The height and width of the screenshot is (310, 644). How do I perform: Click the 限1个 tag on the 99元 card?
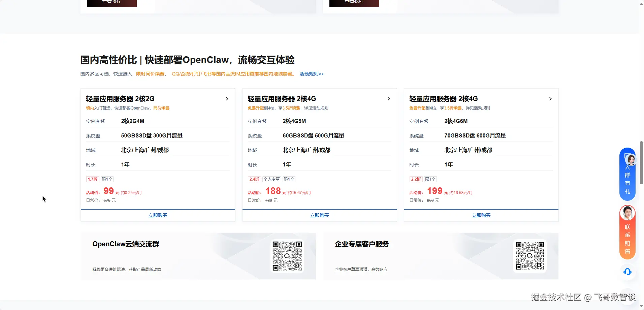coord(107,179)
